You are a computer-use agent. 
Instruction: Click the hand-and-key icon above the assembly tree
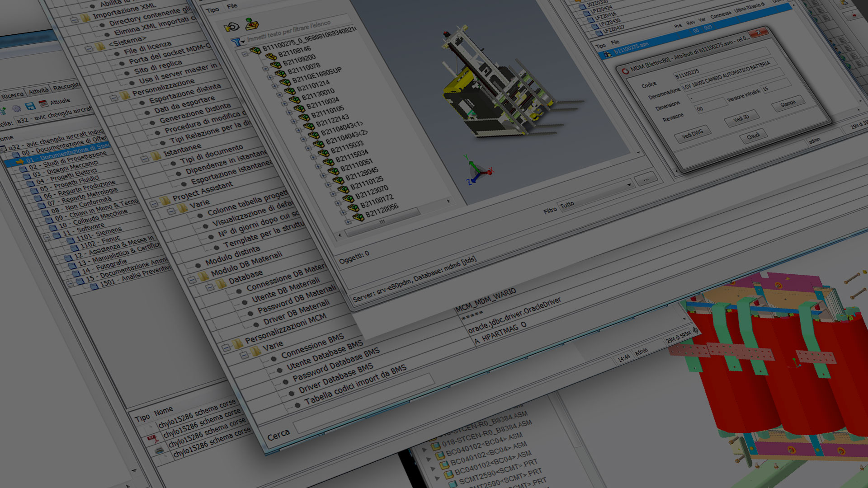pyautogui.click(x=232, y=27)
